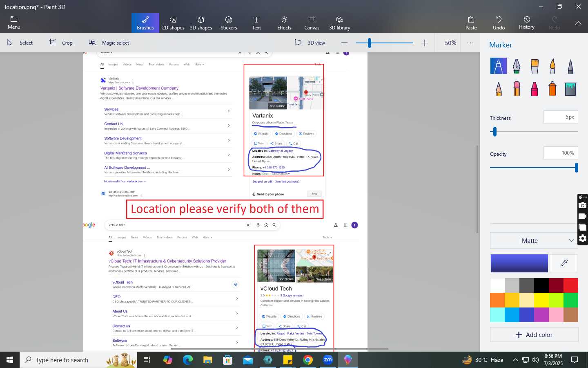
Task: Toggle 3D view mode
Action: pyautogui.click(x=310, y=43)
